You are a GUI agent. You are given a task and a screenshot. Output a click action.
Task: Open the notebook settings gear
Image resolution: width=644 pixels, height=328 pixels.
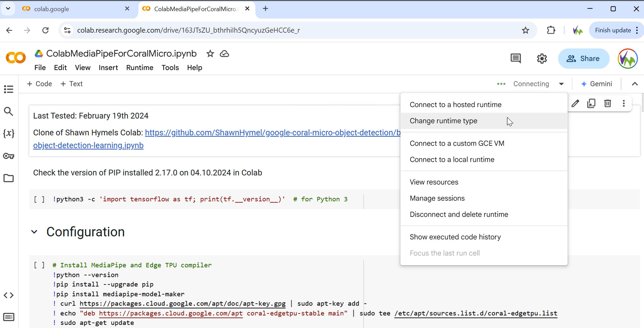coord(542,58)
